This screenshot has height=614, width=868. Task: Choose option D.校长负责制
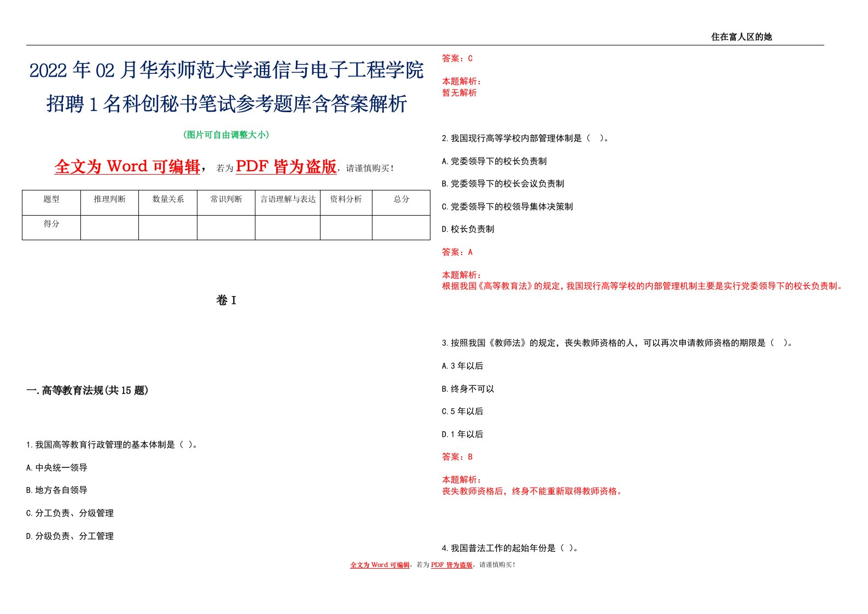(x=468, y=229)
